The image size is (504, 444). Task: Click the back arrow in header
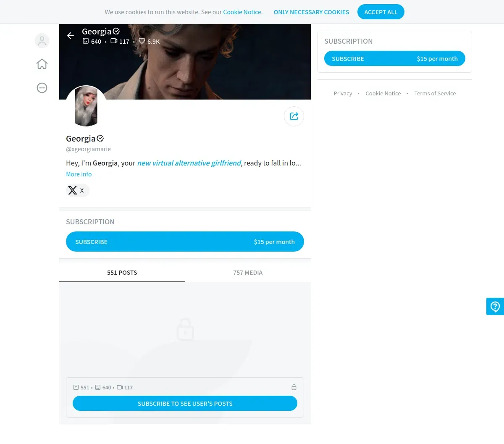pos(71,36)
